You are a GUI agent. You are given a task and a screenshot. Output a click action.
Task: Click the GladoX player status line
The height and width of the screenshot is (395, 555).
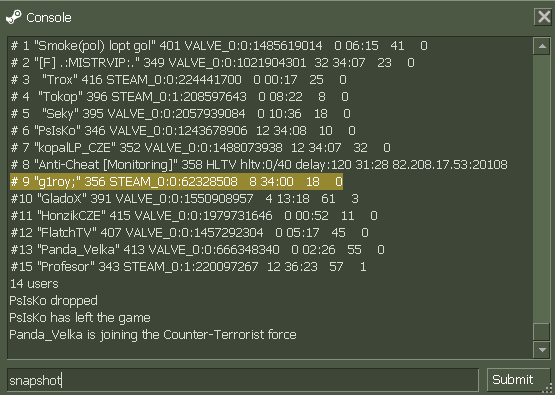click(184, 199)
